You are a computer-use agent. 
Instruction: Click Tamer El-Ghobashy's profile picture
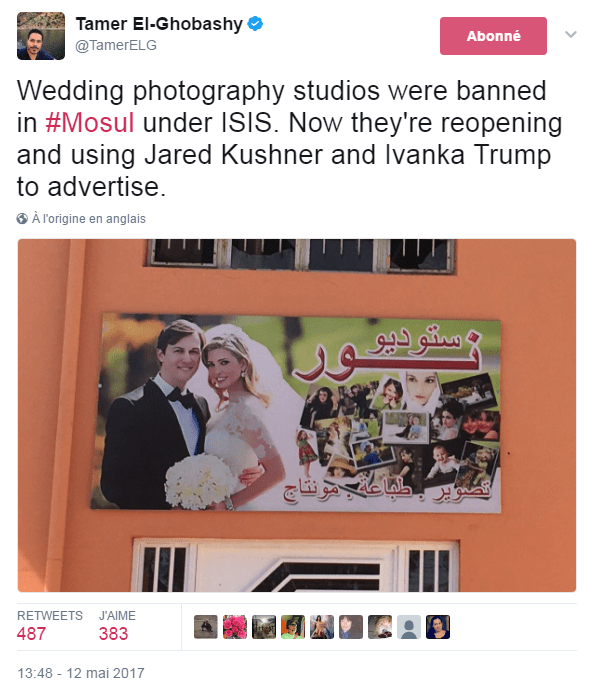(41, 36)
